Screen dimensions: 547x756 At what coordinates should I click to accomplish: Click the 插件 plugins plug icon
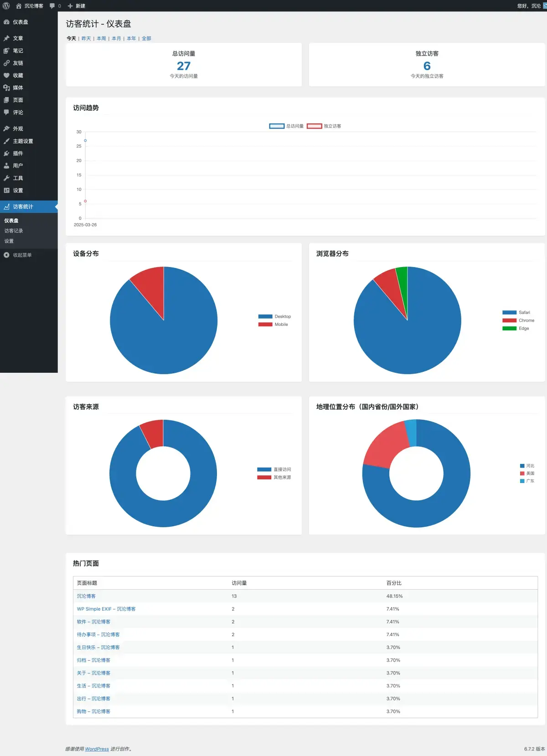pos(6,154)
